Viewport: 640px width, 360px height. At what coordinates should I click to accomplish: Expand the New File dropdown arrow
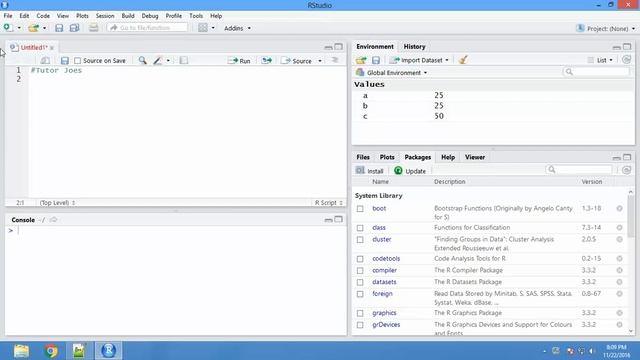click(x=19, y=28)
